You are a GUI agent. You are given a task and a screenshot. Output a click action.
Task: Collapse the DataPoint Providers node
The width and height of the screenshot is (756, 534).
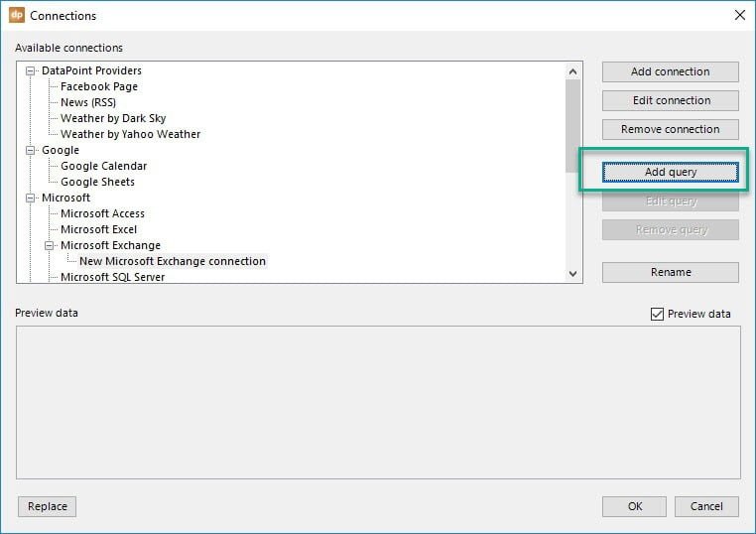31,70
